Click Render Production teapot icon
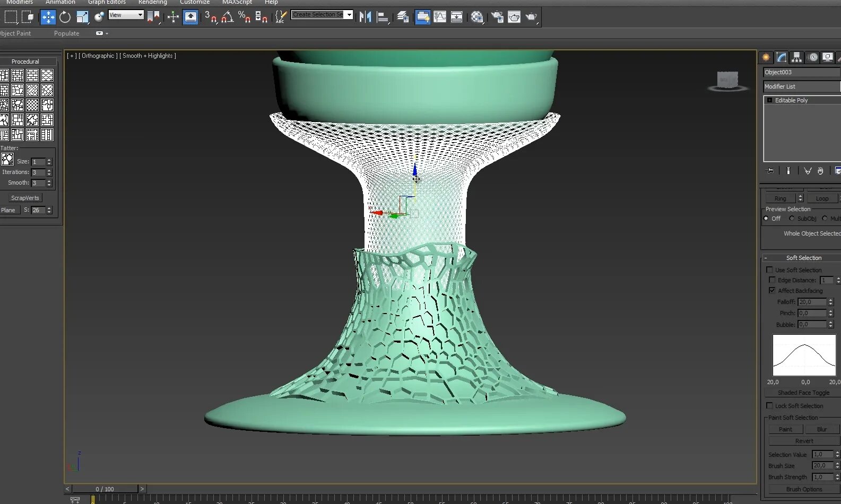The height and width of the screenshot is (504, 841). click(x=532, y=17)
